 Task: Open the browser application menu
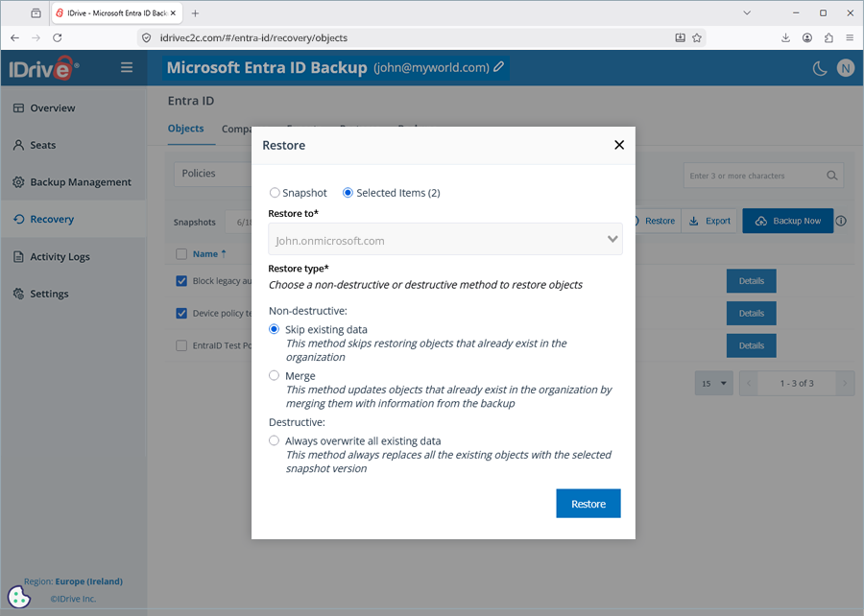850,37
